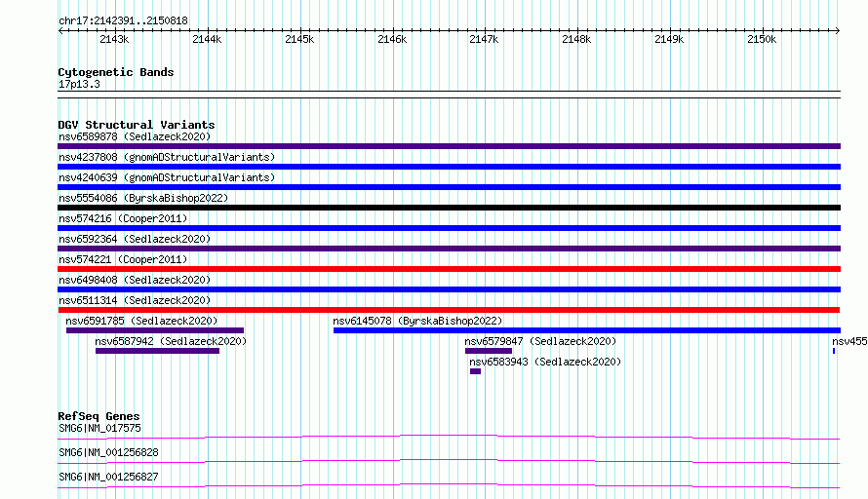
Task: Click the 2147k ruler position
Action: (484, 39)
